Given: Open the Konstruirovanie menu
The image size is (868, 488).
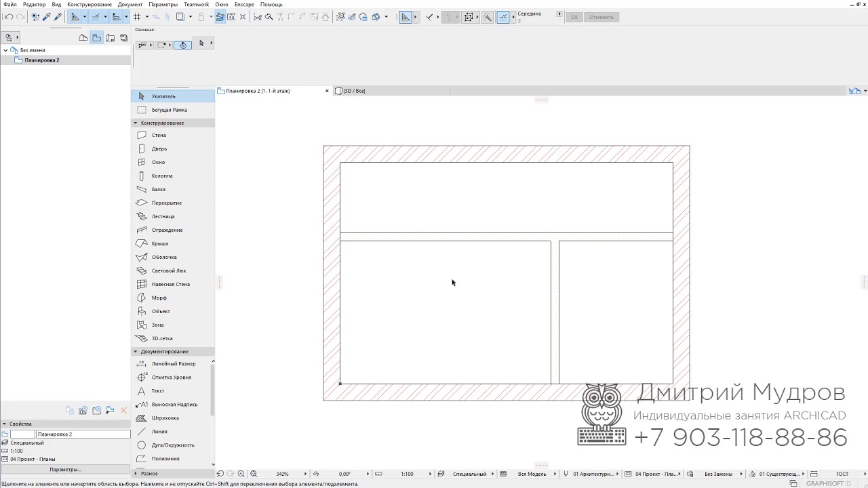Looking at the screenshot, I should [90, 4].
